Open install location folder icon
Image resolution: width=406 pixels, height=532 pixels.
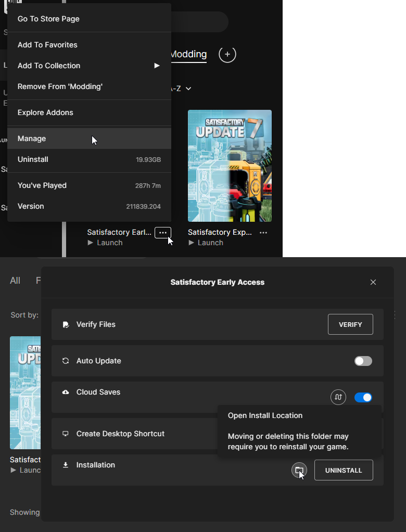click(299, 470)
